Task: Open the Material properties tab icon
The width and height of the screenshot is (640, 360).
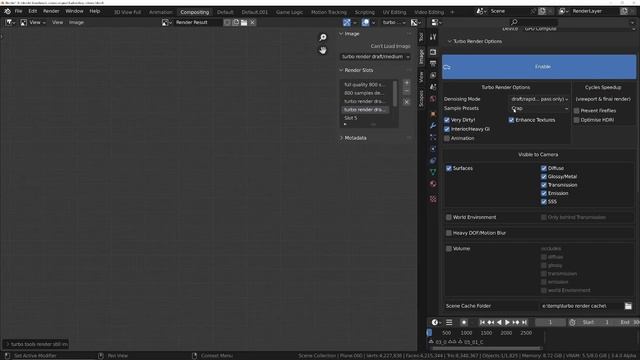Action: tap(433, 184)
